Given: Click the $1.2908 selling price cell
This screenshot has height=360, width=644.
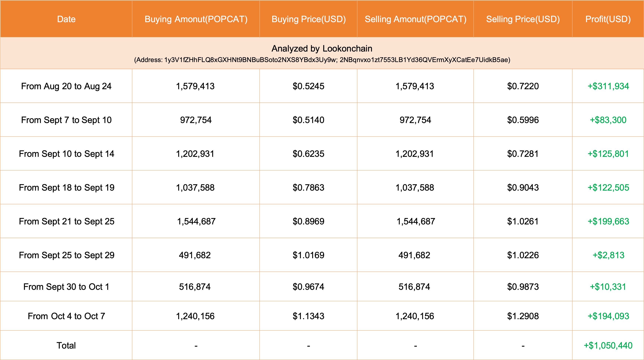Looking at the screenshot, I should click(523, 316).
